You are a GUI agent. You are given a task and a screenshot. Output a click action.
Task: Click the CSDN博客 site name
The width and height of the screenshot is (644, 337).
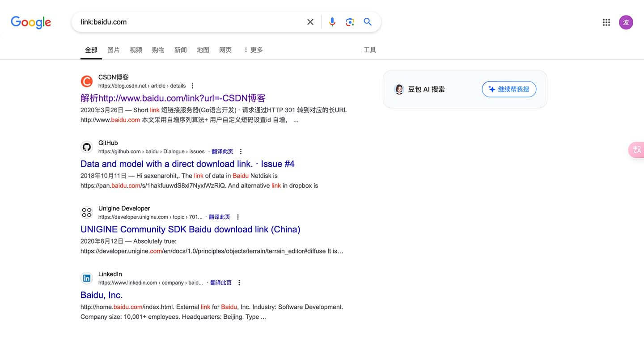114,77
